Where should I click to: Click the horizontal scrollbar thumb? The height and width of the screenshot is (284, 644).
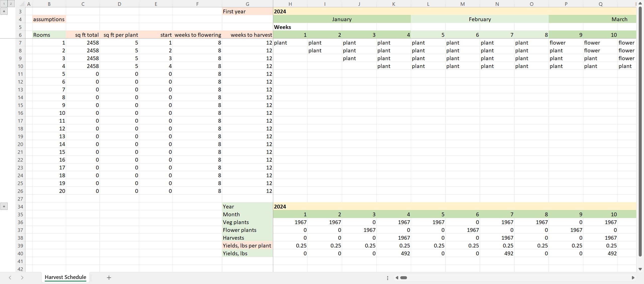click(404, 278)
